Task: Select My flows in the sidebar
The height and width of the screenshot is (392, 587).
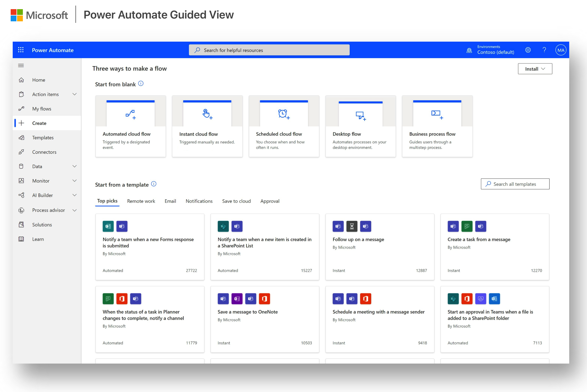Action: click(x=41, y=109)
